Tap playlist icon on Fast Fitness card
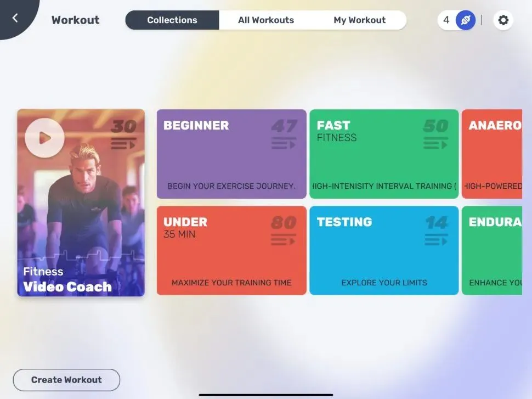This screenshot has width=532, height=399. 435,144
